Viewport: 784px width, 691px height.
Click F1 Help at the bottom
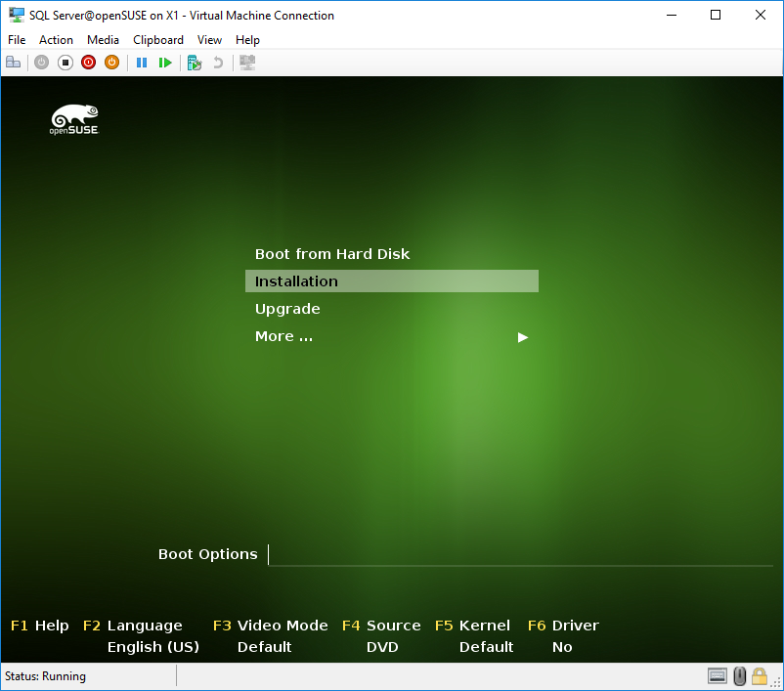(39, 626)
